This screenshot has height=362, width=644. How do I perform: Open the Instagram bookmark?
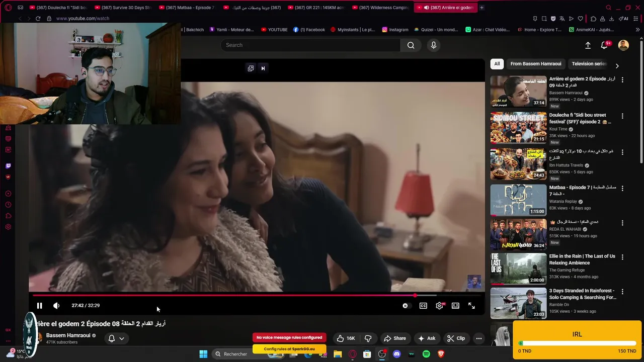point(395,30)
